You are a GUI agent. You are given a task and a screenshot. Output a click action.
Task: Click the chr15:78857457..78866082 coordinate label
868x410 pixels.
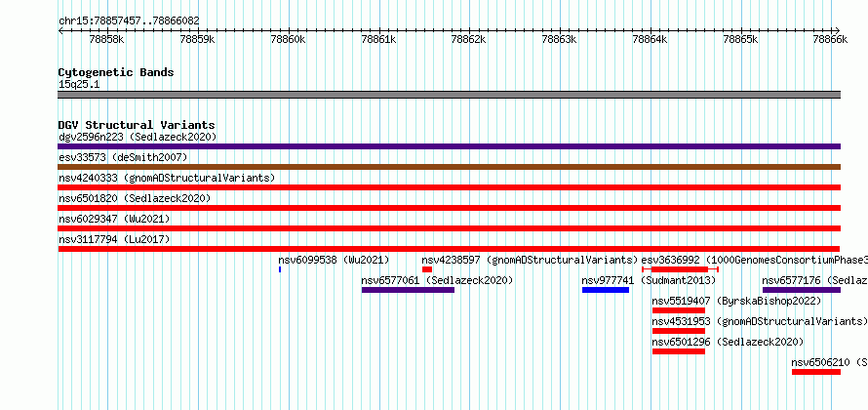point(129,20)
